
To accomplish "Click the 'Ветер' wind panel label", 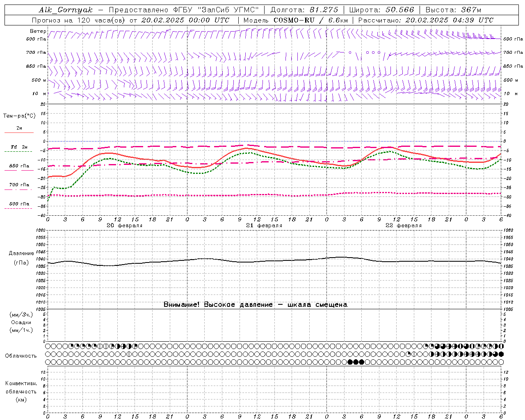I will 38,31.
